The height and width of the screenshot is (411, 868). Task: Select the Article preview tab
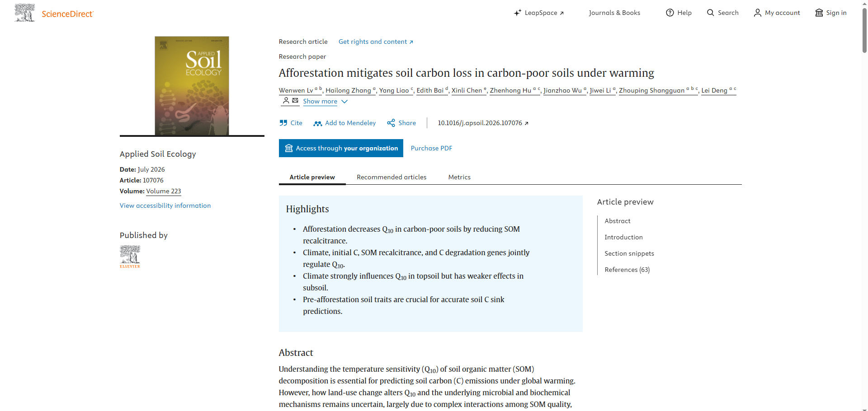click(312, 177)
